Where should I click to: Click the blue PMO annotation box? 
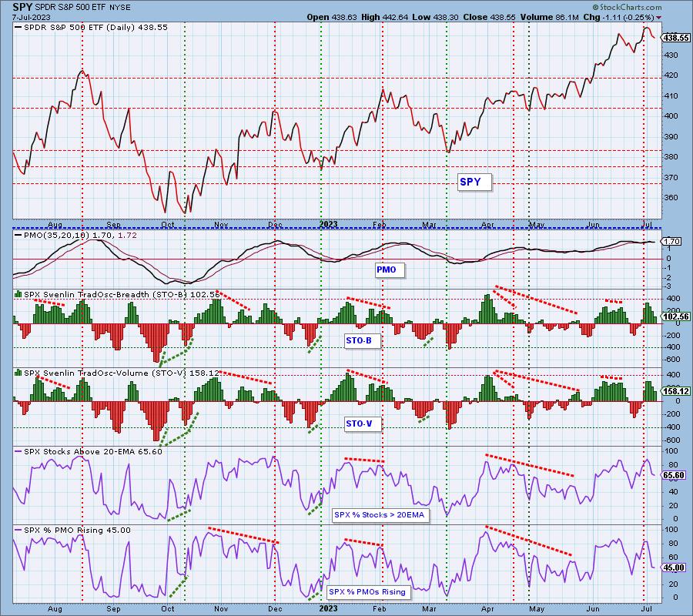(390, 269)
